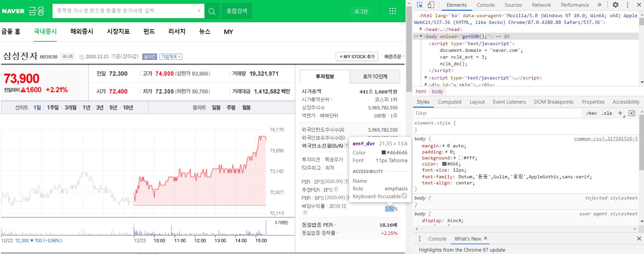644x254 pixels.
Task: Select the body breadcrumb in DevTools
Action: [437, 92]
